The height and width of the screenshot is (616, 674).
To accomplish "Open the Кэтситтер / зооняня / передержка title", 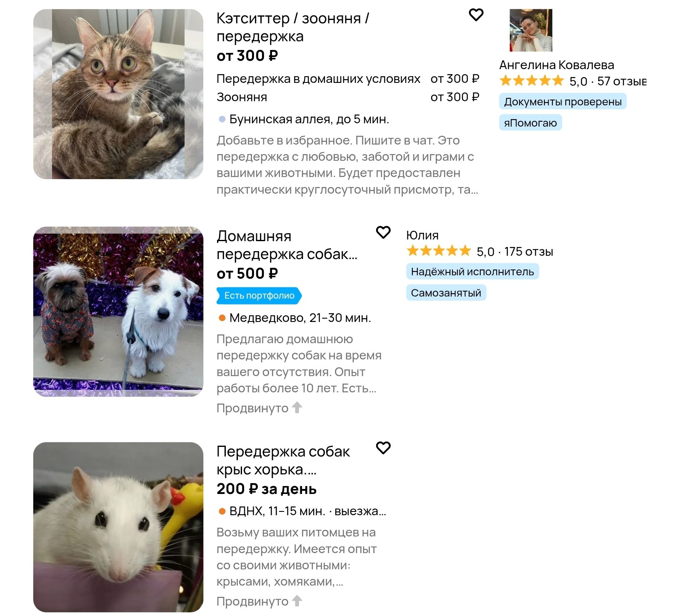I will coord(292,27).
